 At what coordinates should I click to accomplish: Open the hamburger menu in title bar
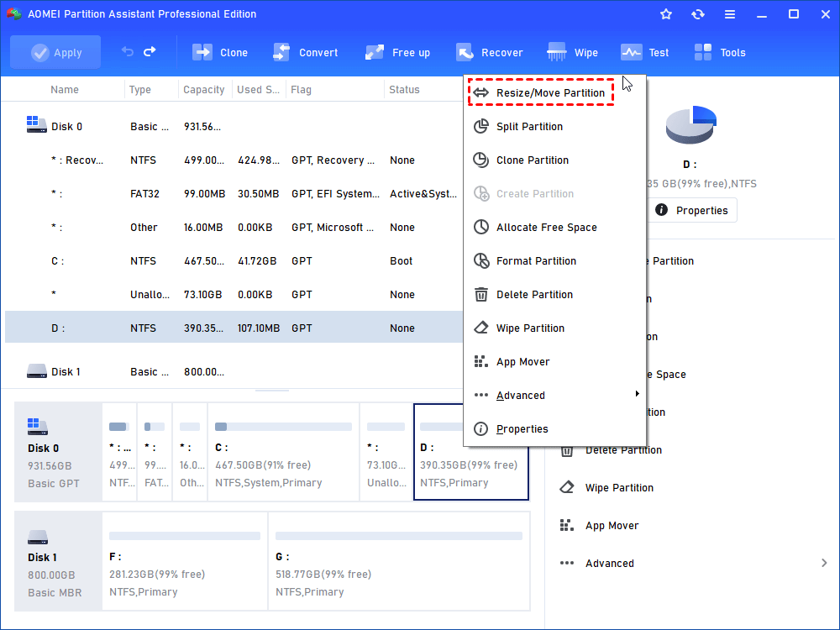tap(730, 14)
